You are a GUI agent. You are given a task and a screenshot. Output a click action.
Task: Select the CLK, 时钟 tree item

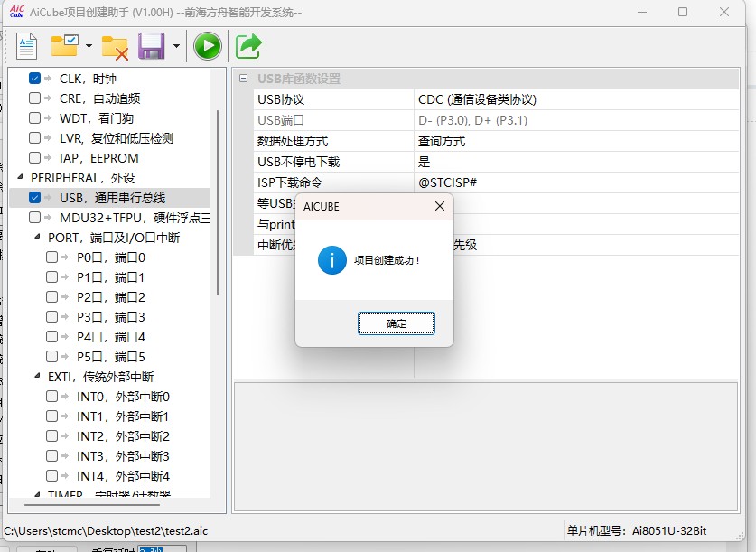[88, 79]
